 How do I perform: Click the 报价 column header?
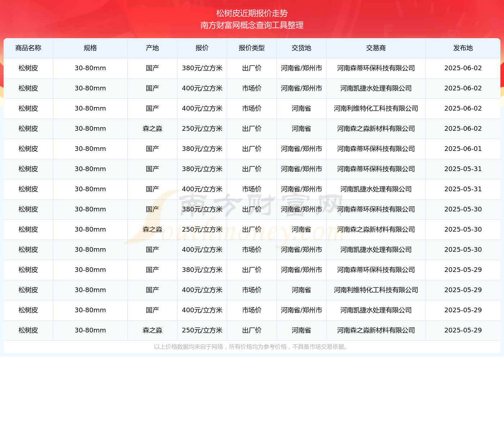pyautogui.click(x=202, y=48)
